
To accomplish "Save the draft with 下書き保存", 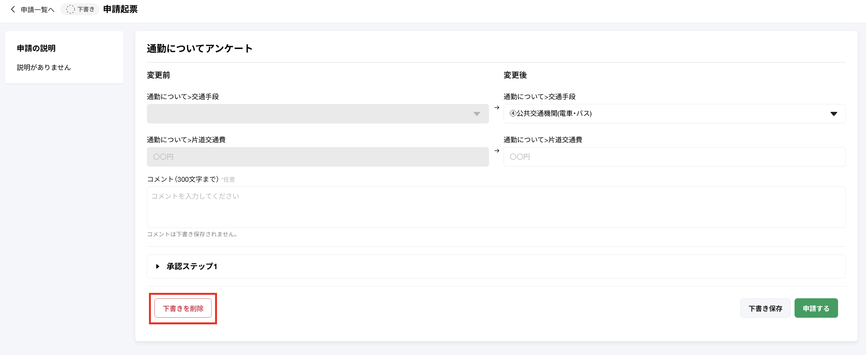I will pyautogui.click(x=765, y=308).
